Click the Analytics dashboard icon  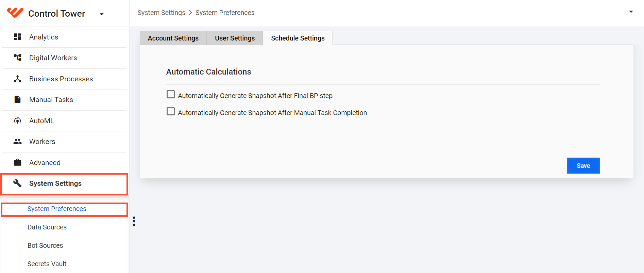[x=17, y=37]
